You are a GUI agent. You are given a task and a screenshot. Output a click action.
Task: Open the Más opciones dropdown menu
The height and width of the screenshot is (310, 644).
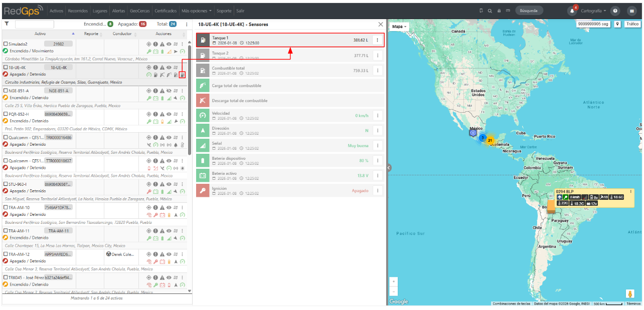pyautogui.click(x=197, y=11)
